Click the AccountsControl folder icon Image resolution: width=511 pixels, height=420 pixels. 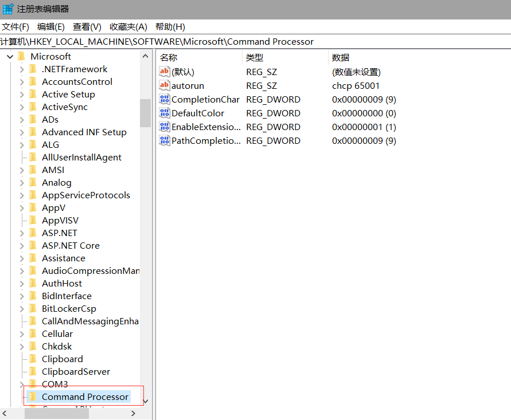pos(33,82)
